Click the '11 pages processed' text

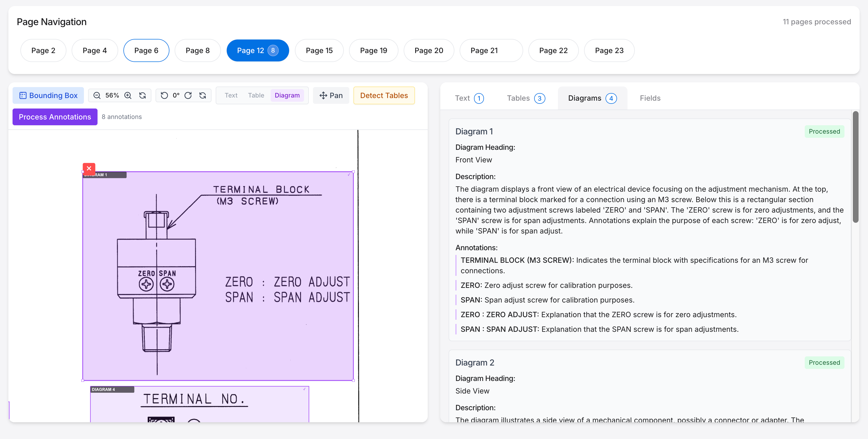817,22
